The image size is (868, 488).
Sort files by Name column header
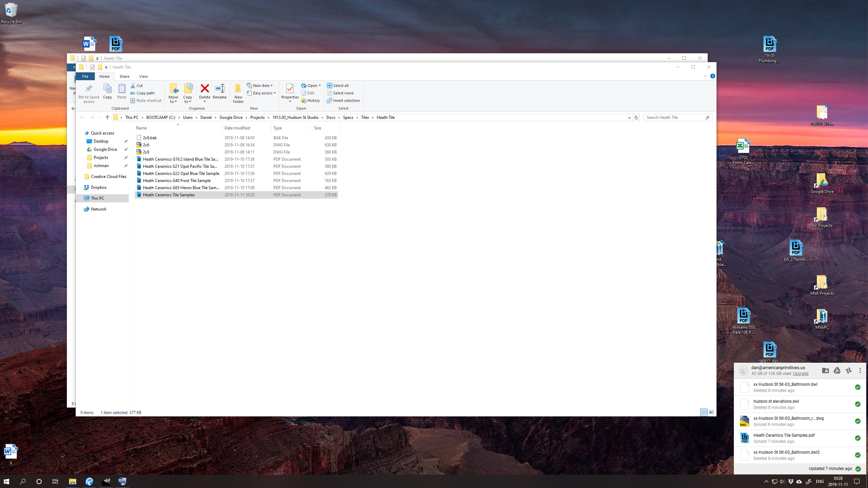(178, 128)
